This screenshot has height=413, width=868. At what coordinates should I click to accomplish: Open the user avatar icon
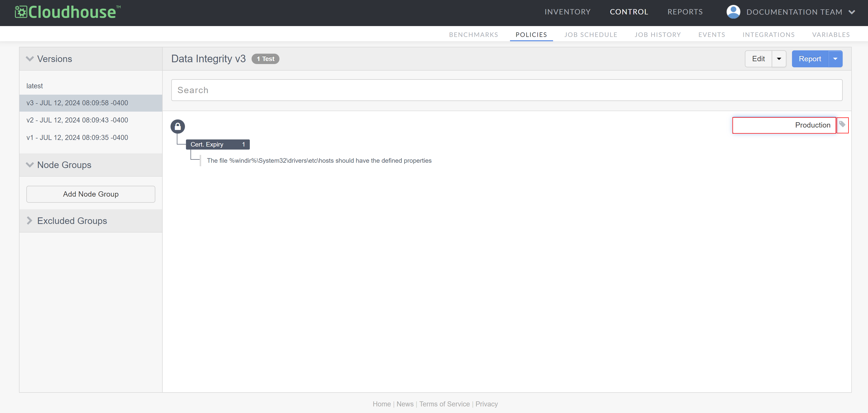[733, 12]
